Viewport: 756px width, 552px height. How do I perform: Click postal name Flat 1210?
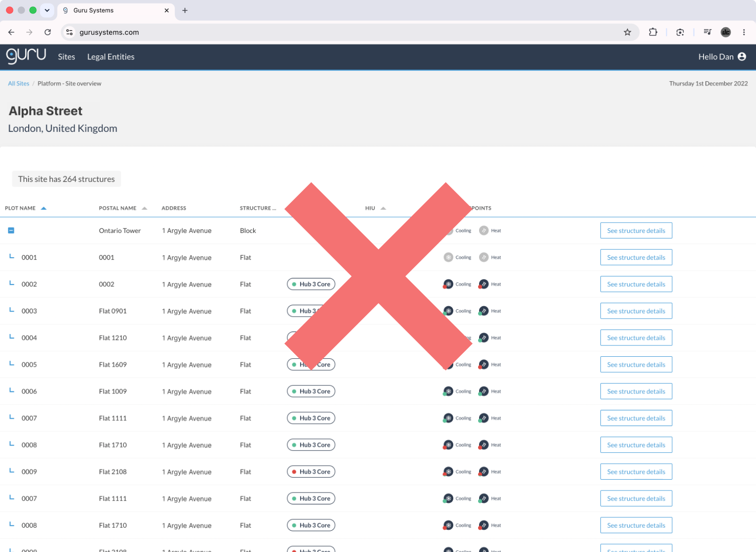coord(113,337)
